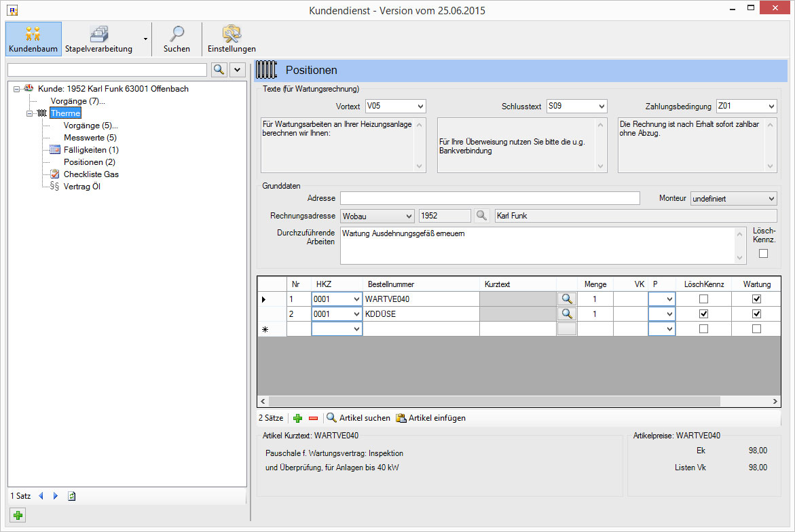795x532 pixels.
Task: Click article lookup icon in WARTVE040 row
Action: [566, 299]
